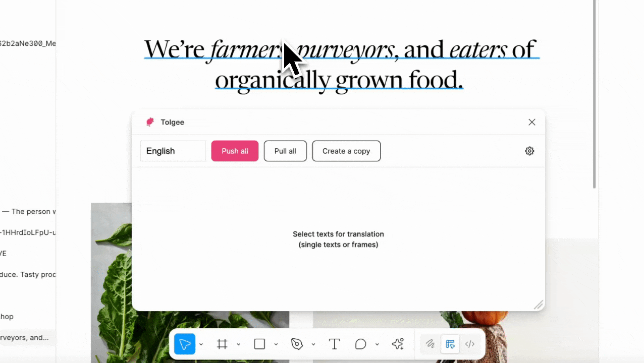Expand the Pen tool options arrow
This screenshot has height=363, width=644.
tap(313, 344)
